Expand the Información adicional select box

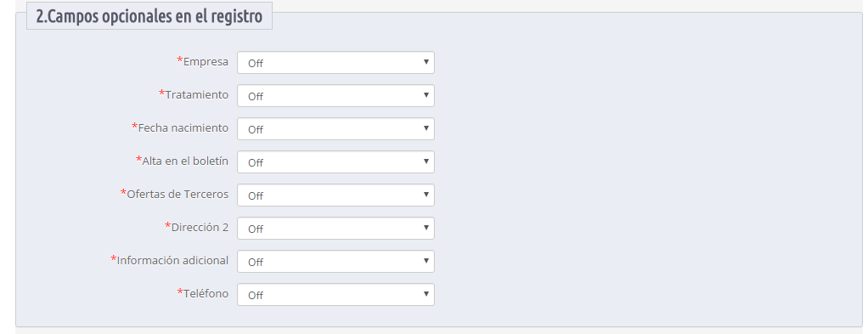click(x=335, y=262)
